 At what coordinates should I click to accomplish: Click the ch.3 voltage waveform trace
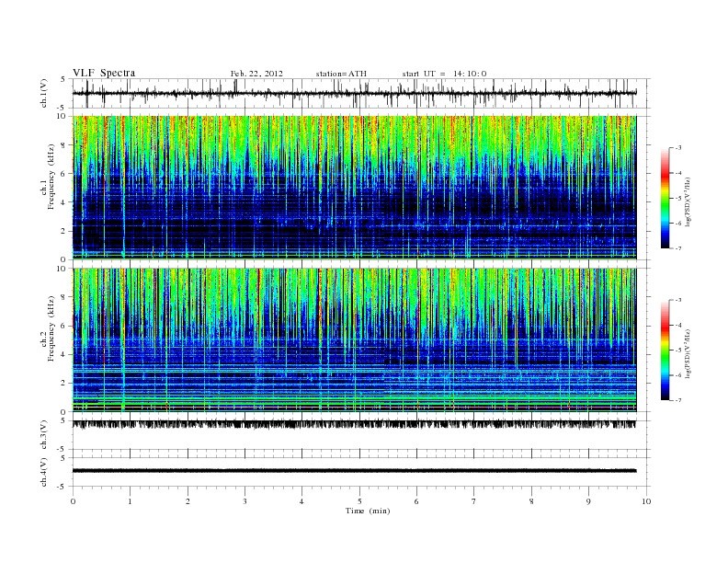(354, 424)
